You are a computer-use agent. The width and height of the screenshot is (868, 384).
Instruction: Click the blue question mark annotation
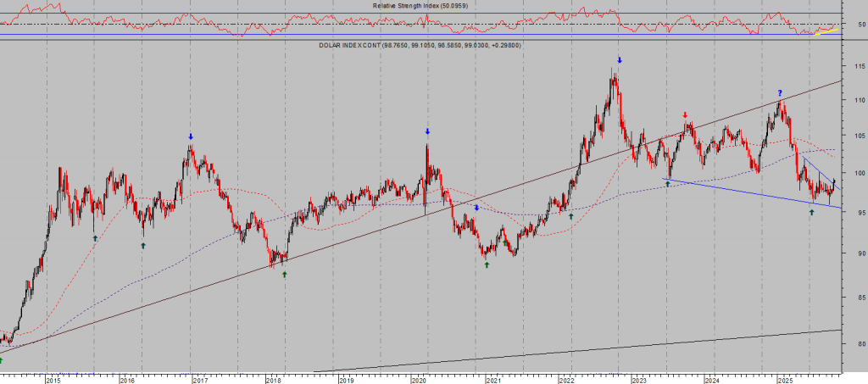780,92
